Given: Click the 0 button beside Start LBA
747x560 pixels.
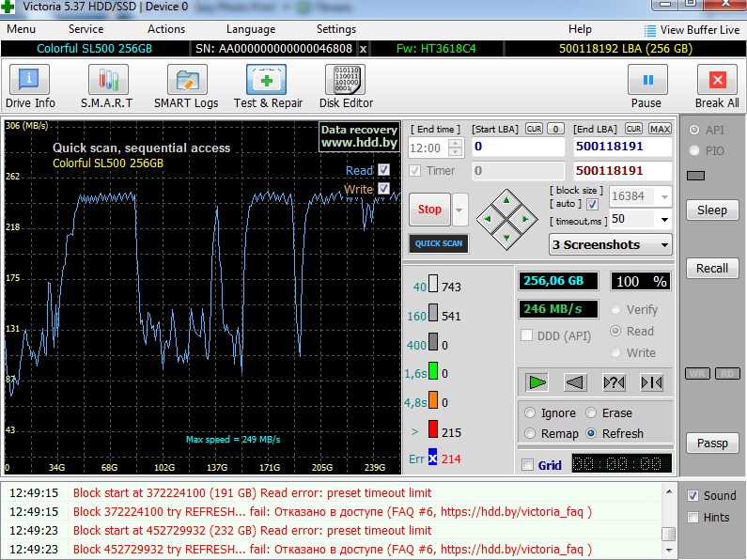Looking at the screenshot, I should pyautogui.click(x=555, y=129).
